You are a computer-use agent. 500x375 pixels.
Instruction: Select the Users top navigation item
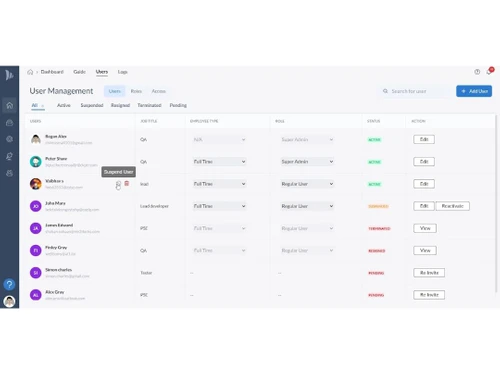(x=102, y=72)
